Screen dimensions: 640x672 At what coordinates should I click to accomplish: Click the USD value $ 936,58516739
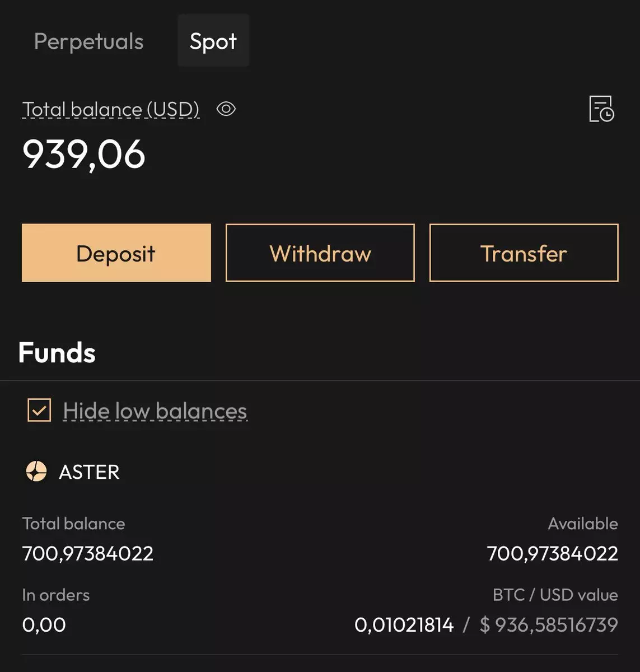(549, 624)
